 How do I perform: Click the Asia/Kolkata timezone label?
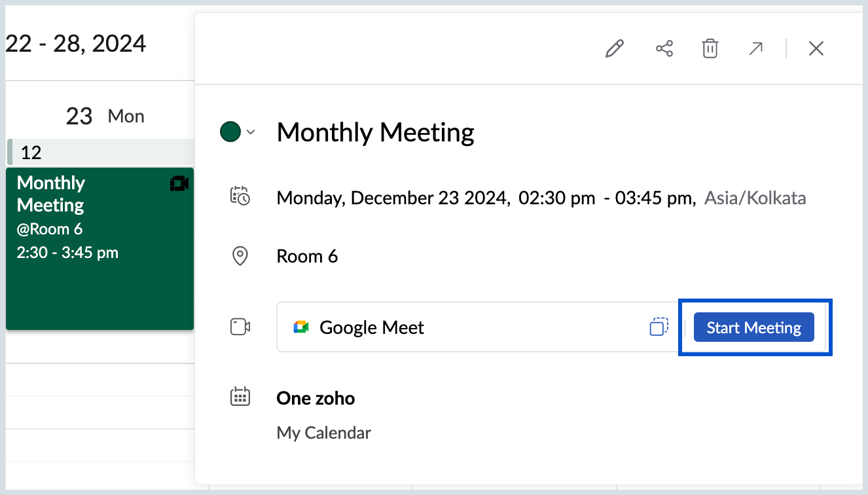[x=755, y=198]
